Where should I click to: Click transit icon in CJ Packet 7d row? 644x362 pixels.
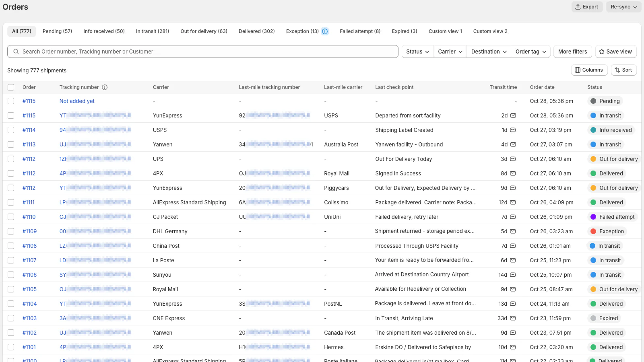coord(513,217)
